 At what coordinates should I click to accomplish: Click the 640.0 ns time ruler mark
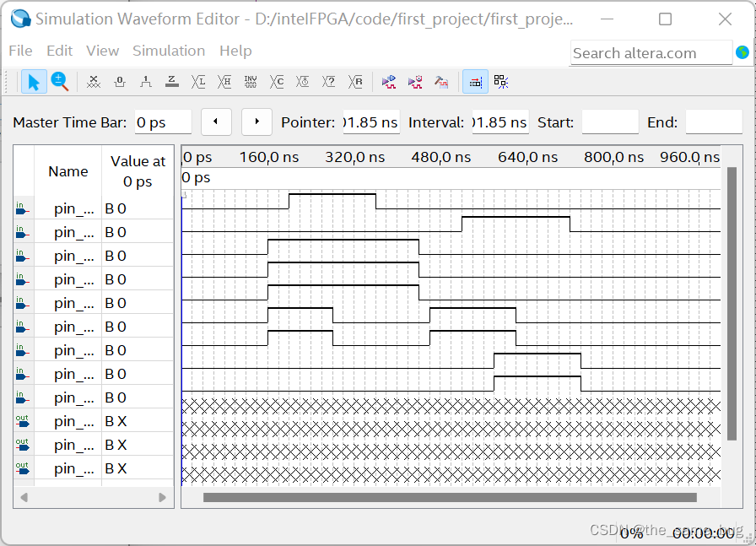pyautogui.click(x=527, y=157)
